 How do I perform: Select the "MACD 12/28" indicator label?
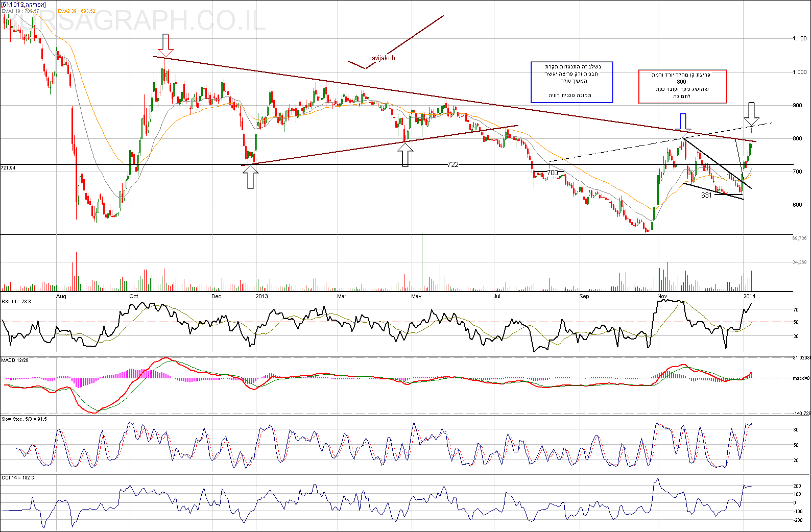point(15,360)
